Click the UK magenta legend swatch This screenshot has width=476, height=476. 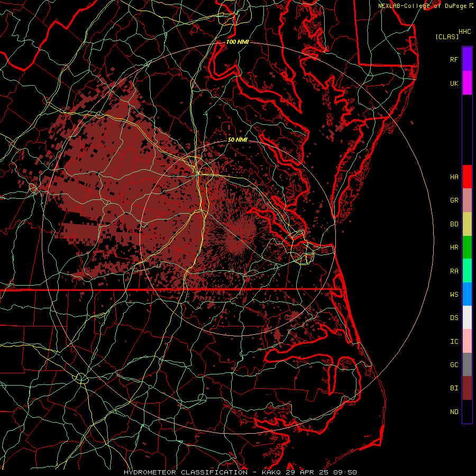coord(467,83)
